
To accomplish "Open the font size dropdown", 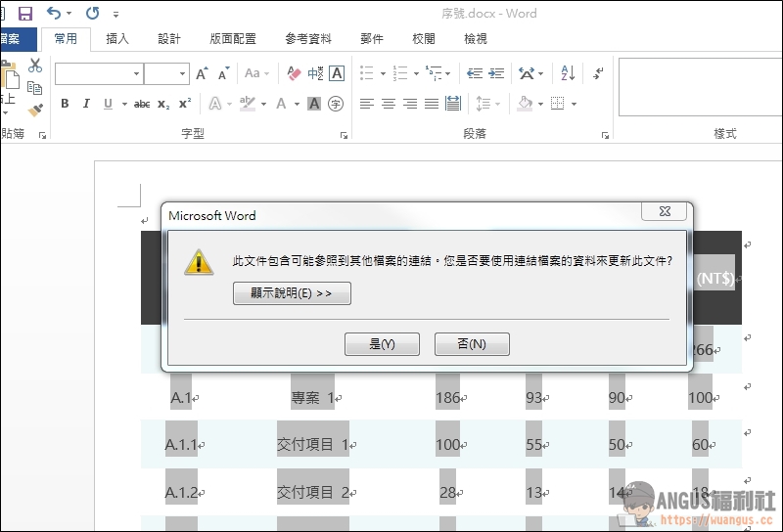I will click(x=182, y=73).
